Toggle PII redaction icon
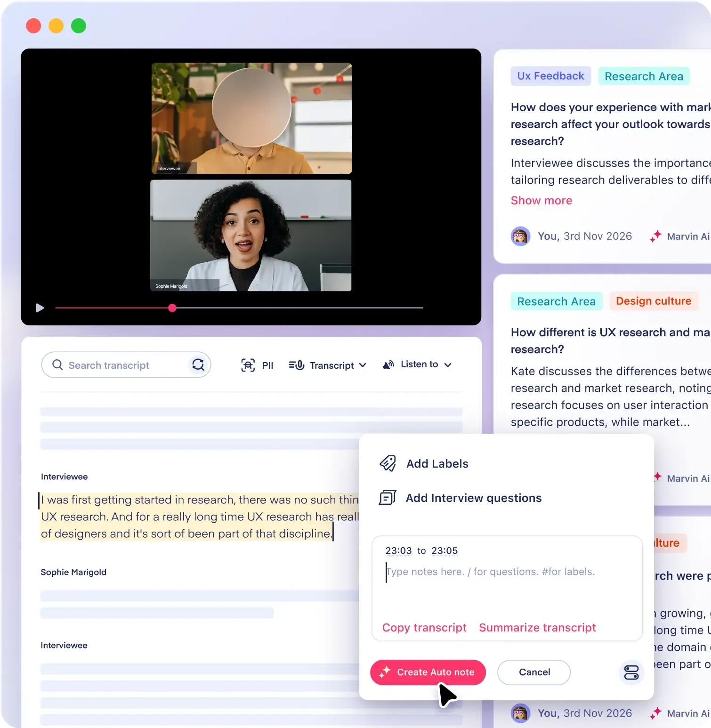The width and height of the screenshot is (711, 728). tap(248, 365)
